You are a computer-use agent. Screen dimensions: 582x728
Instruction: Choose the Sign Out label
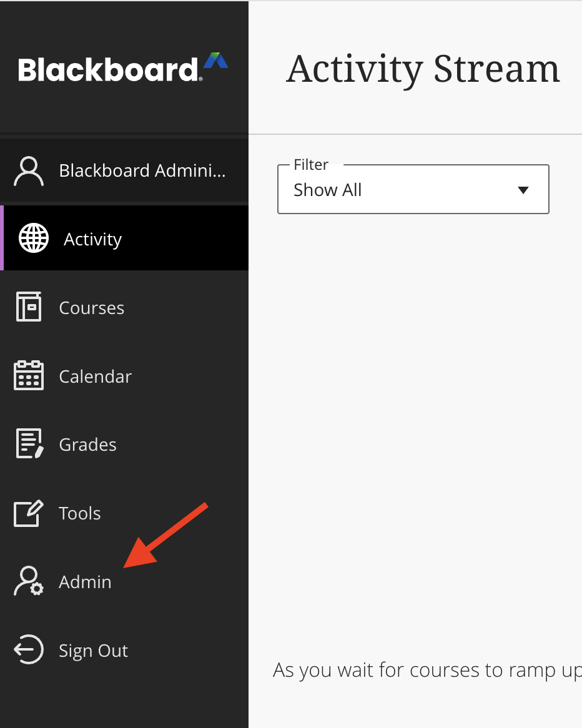(94, 651)
